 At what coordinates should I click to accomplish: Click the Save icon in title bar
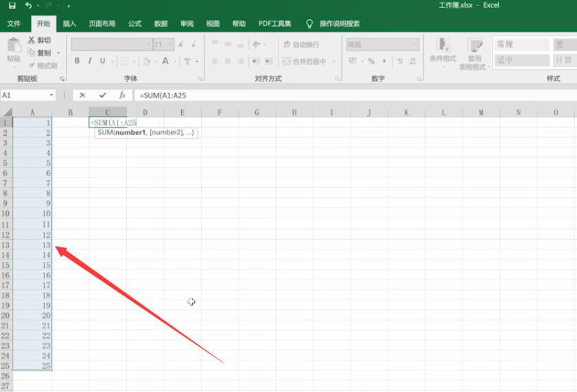(12, 5)
